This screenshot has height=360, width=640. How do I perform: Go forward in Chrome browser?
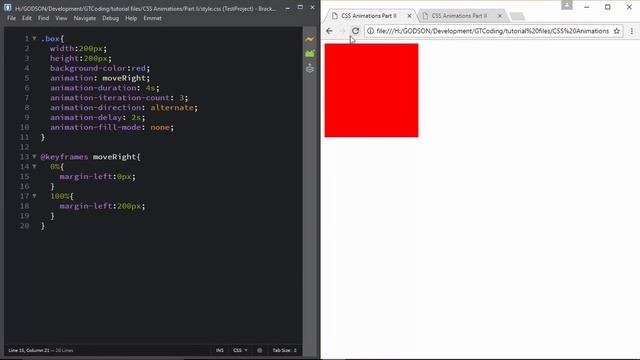(x=342, y=31)
